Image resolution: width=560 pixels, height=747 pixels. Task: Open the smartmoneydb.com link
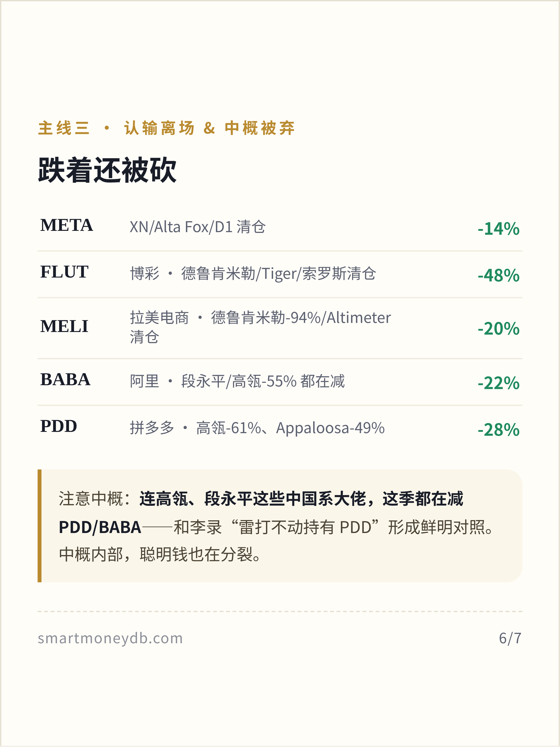pyautogui.click(x=110, y=638)
